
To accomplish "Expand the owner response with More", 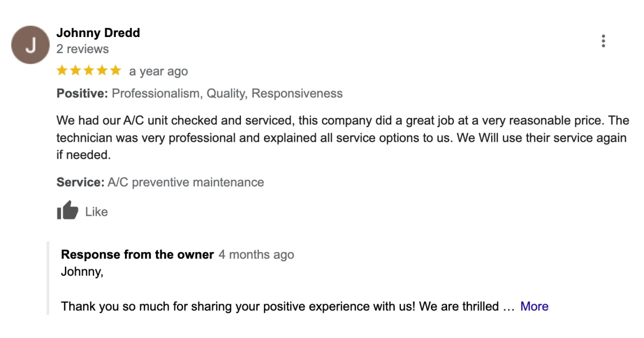I will click(x=534, y=306).
